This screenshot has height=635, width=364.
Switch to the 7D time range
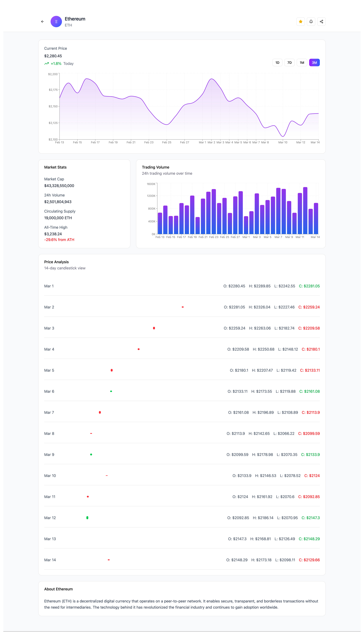click(x=290, y=63)
